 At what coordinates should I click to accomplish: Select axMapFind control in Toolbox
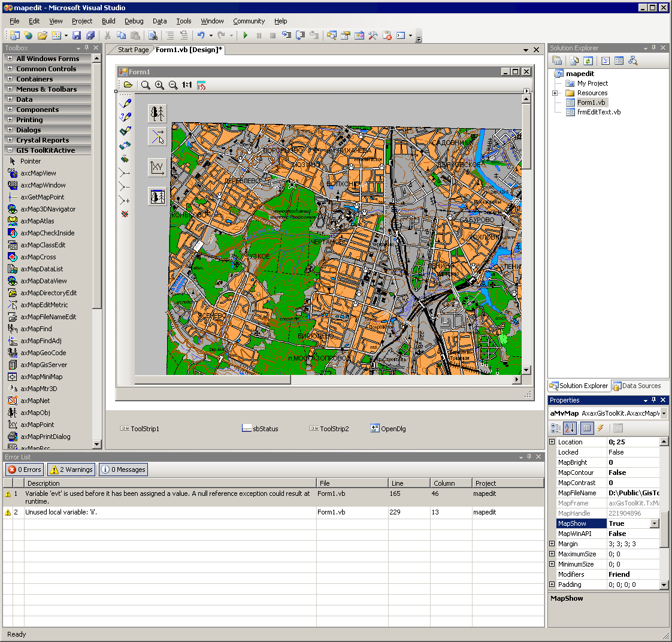tap(36, 329)
